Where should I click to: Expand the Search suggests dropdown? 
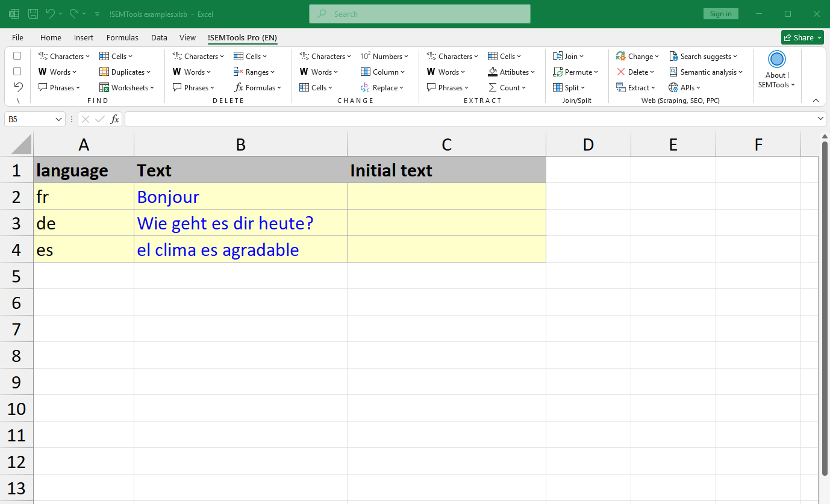coord(704,56)
